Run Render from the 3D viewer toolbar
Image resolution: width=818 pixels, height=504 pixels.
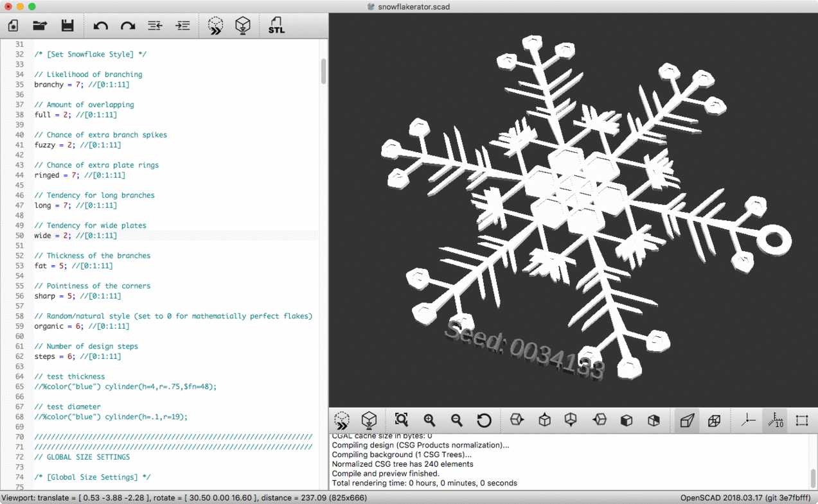pos(369,421)
